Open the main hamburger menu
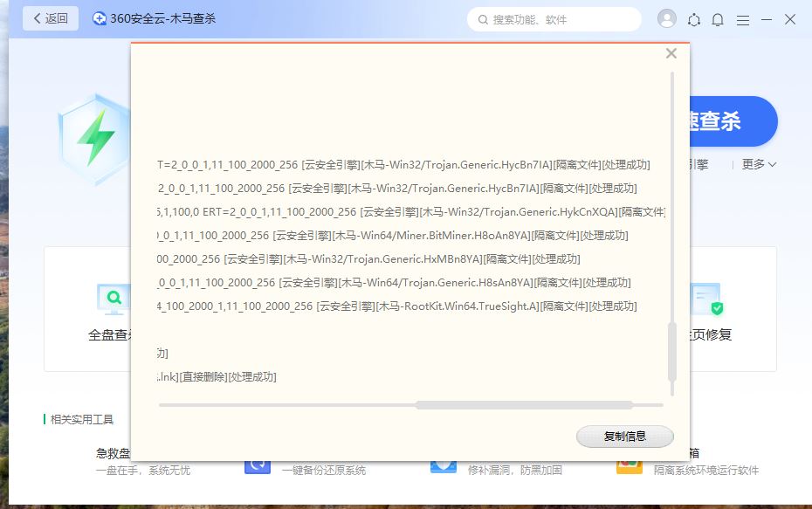Image resolution: width=812 pixels, height=509 pixels. (743, 20)
